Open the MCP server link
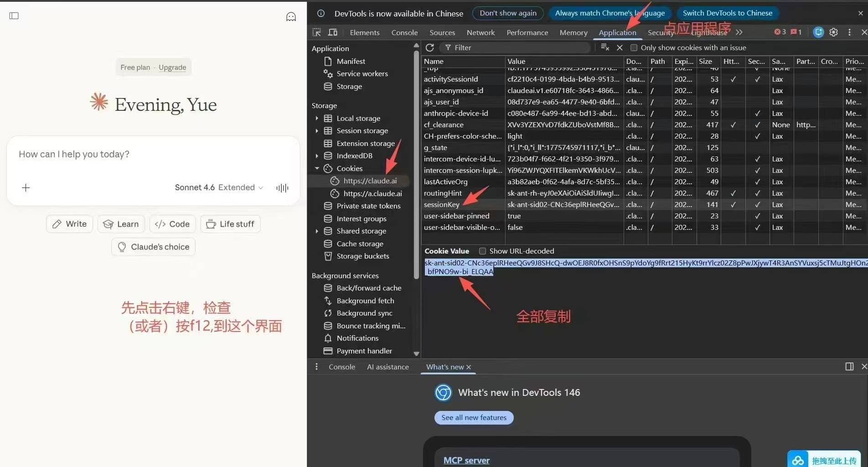The width and height of the screenshot is (868, 467). tap(466, 460)
